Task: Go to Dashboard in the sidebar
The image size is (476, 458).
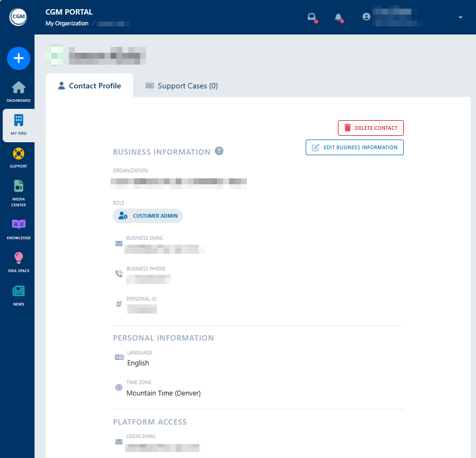Action: [x=18, y=92]
